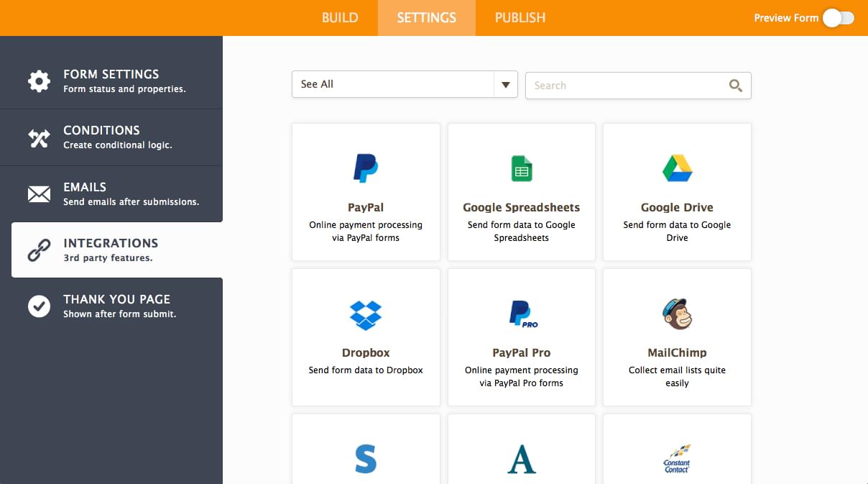Image resolution: width=868 pixels, height=484 pixels.
Task: Open the Constant Contact integration icon
Action: 677,457
